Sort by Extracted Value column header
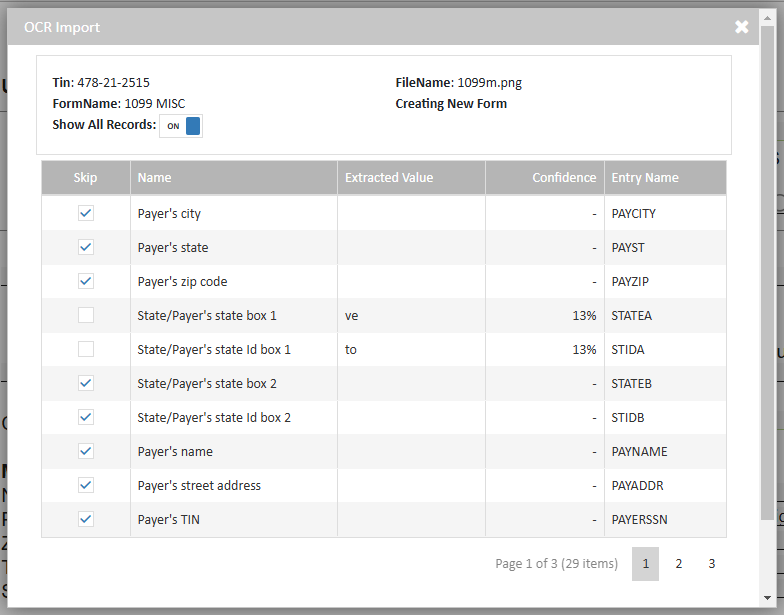Screen dimensions: 784x615 click(389, 178)
